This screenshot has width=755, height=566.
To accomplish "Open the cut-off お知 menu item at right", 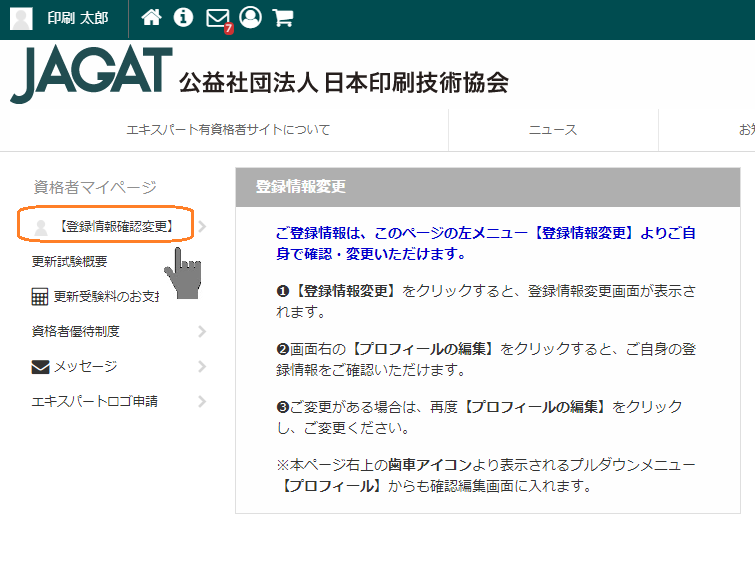I will [x=746, y=130].
